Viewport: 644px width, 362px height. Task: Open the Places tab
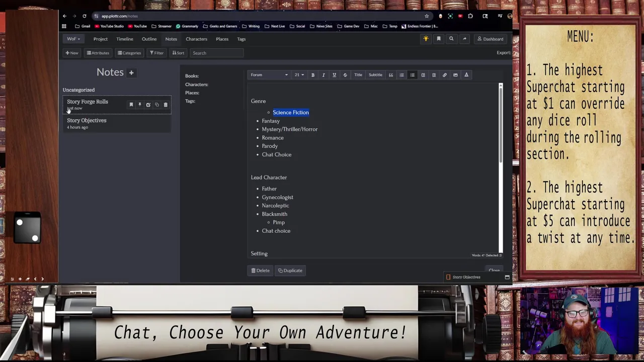[222, 39]
